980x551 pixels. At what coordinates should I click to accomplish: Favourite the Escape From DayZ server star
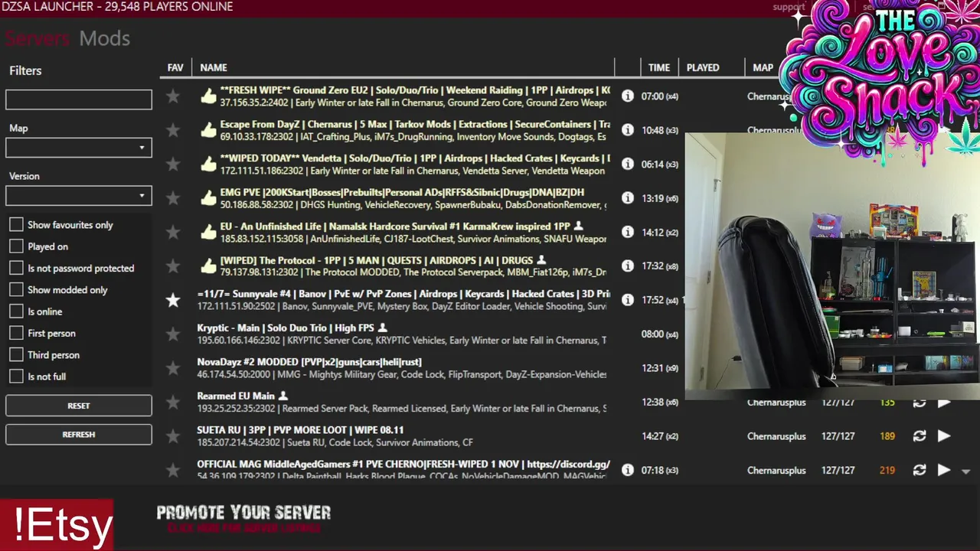173,130
